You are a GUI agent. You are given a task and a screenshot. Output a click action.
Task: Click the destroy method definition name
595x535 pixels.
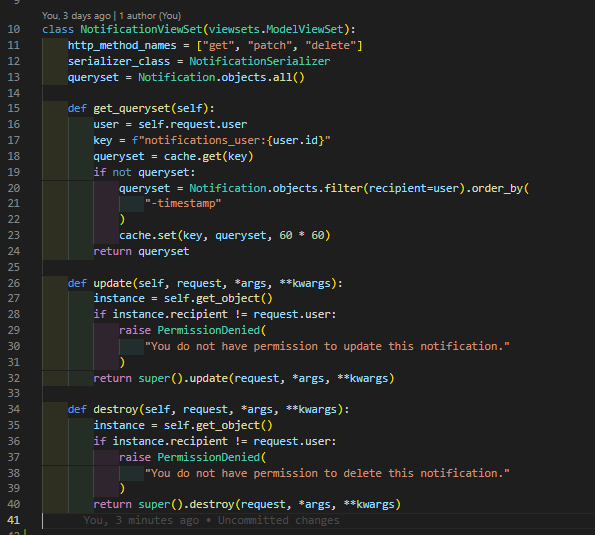point(116,409)
